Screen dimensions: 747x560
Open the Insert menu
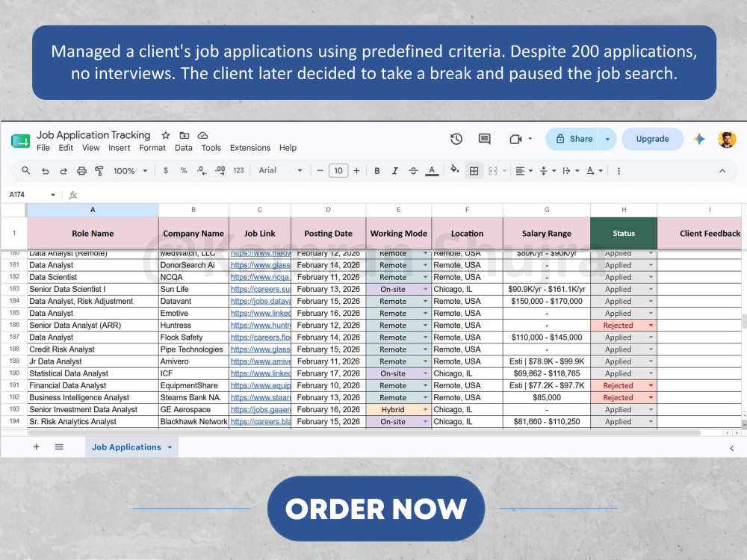coord(119,148)
